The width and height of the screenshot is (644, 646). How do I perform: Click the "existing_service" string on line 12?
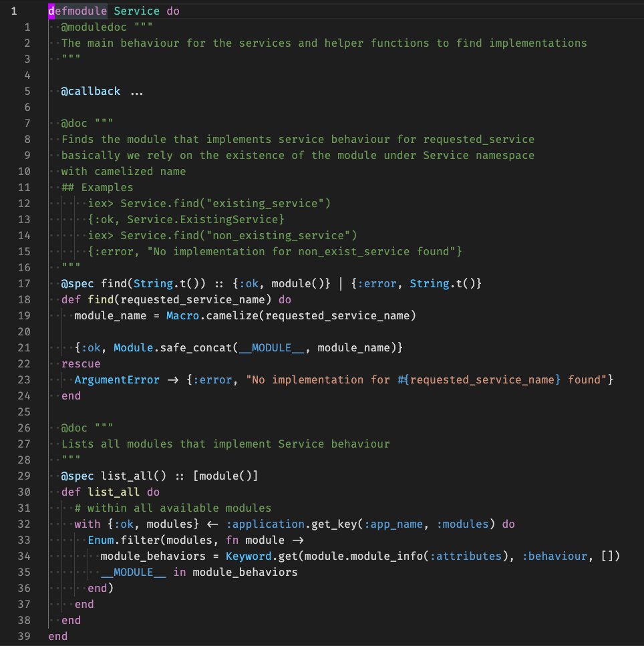coord(265,204)
